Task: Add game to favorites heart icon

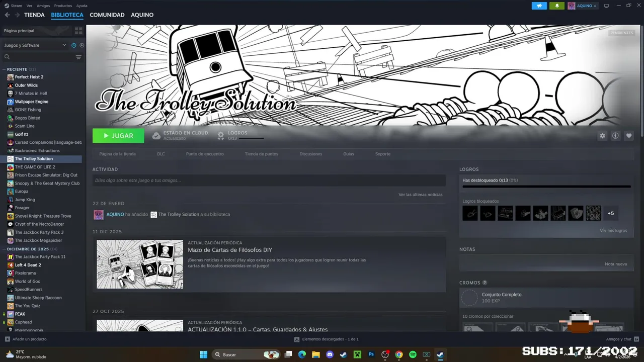Action: click(x=628, y=136)
